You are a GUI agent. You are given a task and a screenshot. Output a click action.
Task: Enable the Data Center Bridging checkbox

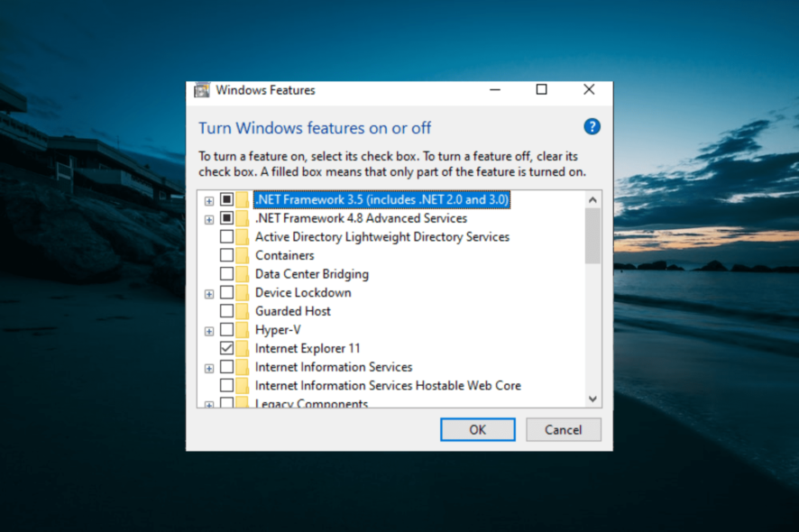point(226,274)
